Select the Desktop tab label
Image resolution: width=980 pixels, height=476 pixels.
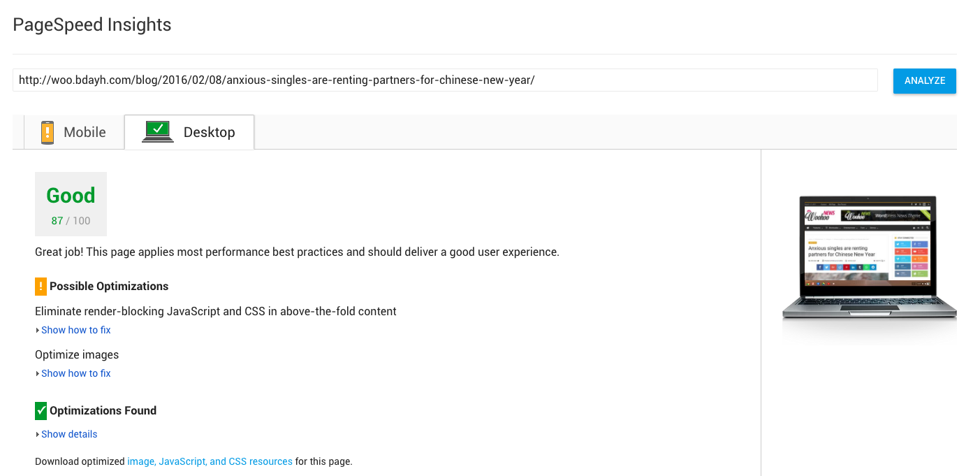click(209, 132)
